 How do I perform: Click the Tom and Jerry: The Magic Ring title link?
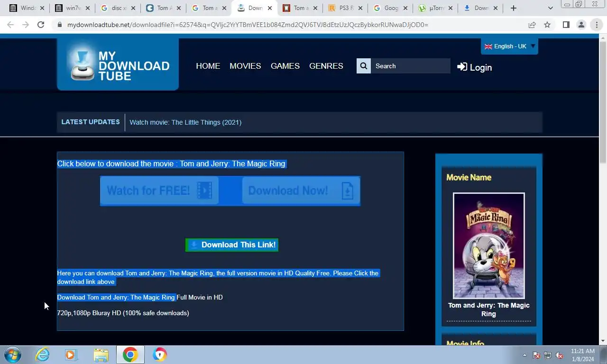[x=488, y=309]
